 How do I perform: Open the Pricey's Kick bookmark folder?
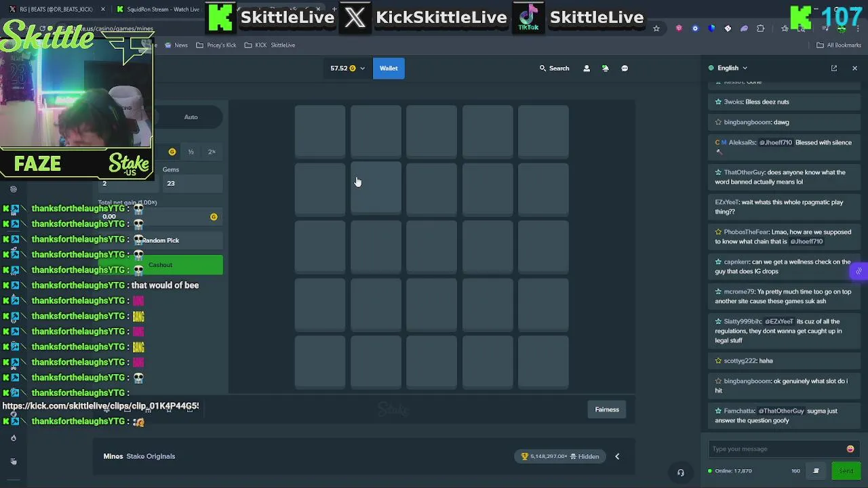tap(216, 45)
